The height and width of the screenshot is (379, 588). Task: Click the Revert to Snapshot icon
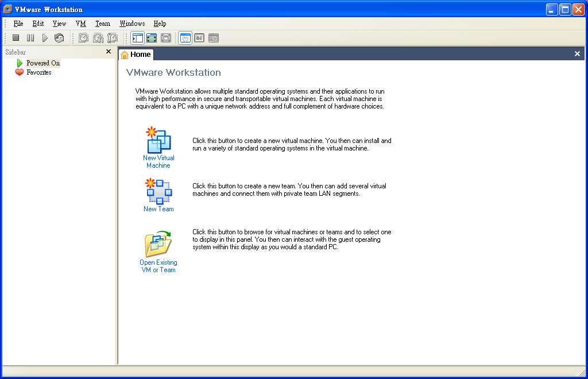click(98, 38)
